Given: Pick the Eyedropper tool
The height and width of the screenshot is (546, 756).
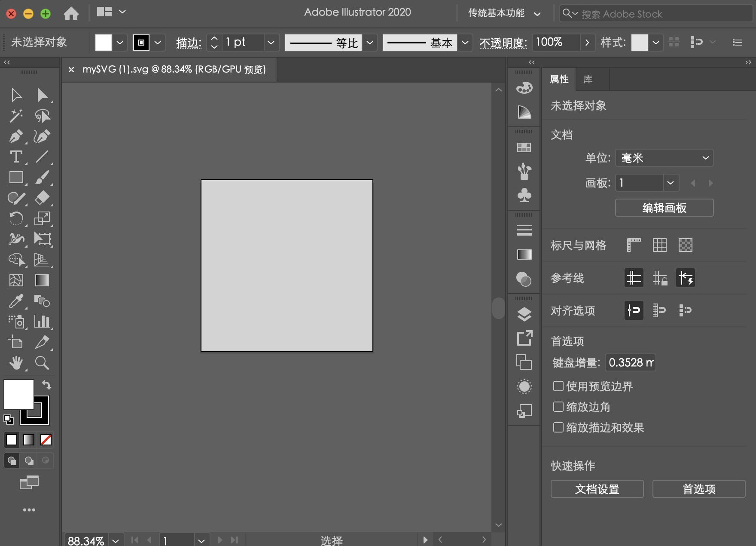Looking at the screenshot, I should (16, 301).
